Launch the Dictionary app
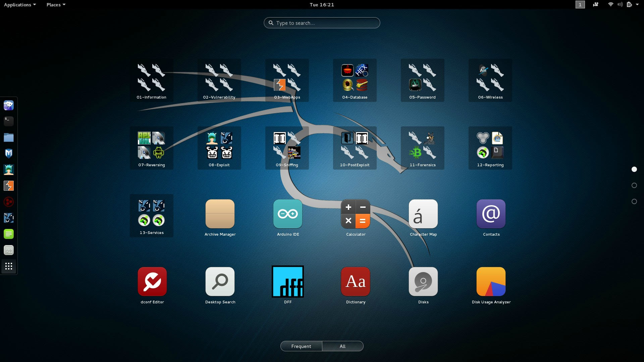The width and height of the screenshot is (644, 362). click(x=356, y=282)
